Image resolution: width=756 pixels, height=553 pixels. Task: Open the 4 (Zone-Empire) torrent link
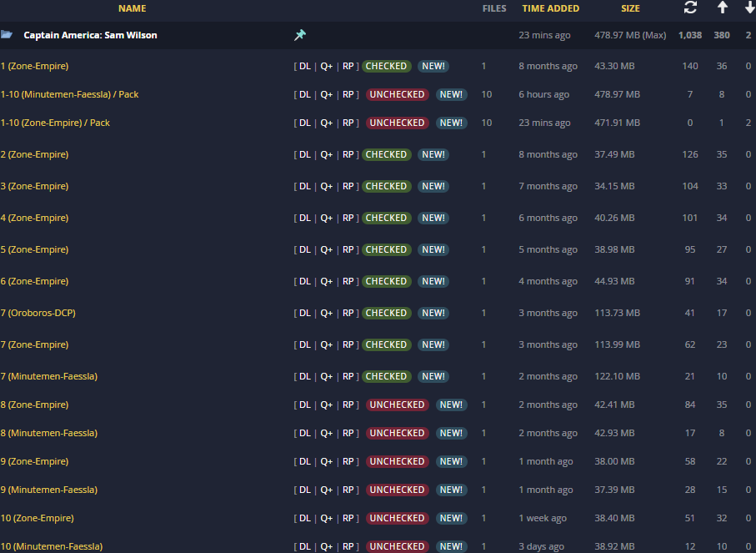click(x=35, y=218)
